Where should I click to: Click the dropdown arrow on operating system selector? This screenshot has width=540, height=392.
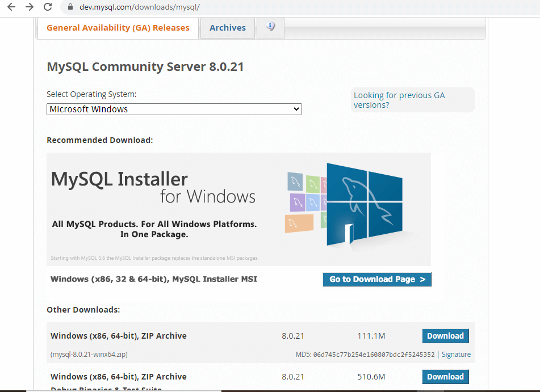pyautogui.click(x=296, y=109)
